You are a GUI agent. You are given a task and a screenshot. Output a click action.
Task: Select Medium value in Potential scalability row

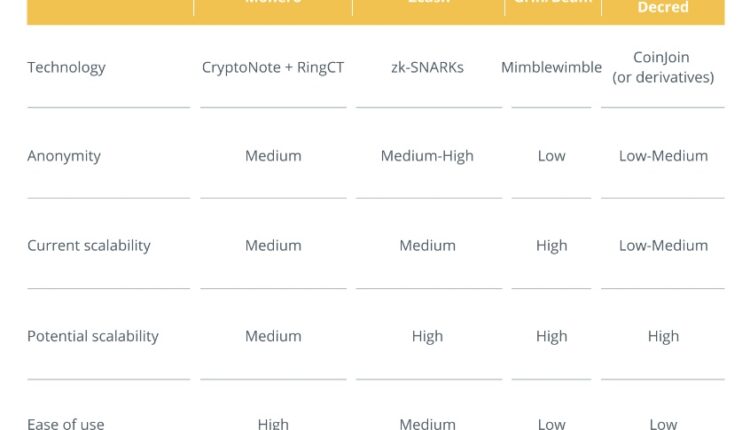(273, 336)
